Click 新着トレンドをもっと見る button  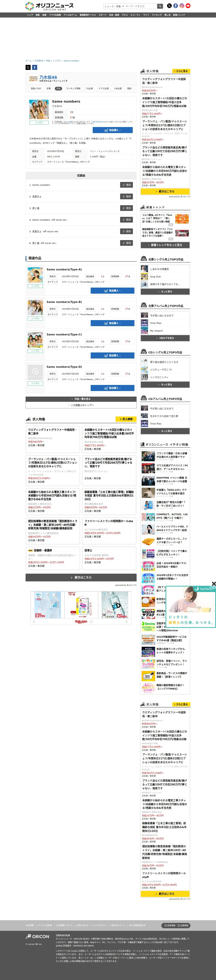coord(165,245)
